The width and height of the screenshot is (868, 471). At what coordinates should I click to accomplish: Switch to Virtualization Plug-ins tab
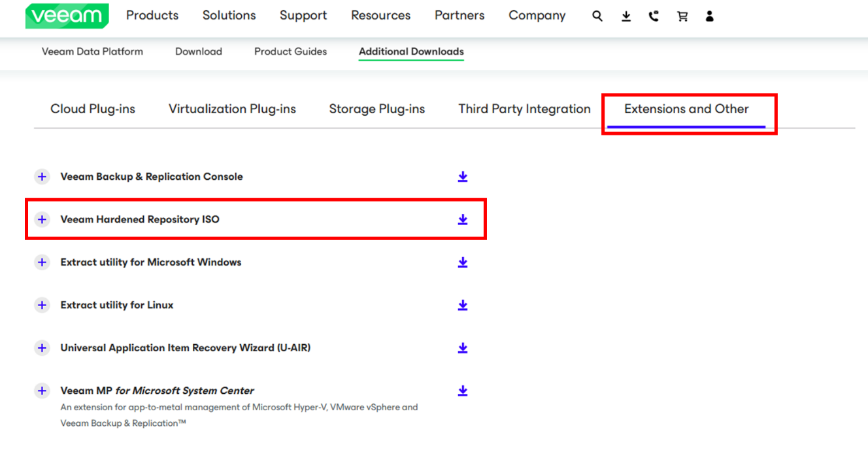(232, 109)
